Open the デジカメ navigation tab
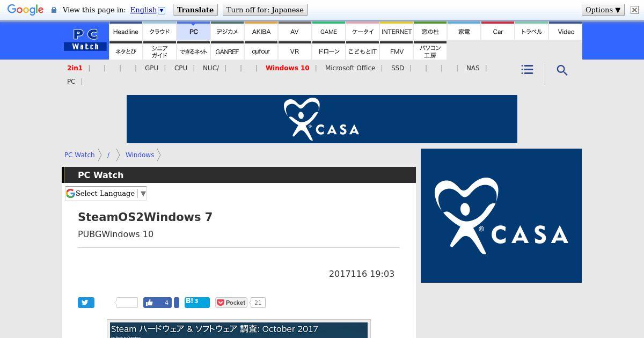Viewport: 644px width, 338px height. click(x=227, y=32)
